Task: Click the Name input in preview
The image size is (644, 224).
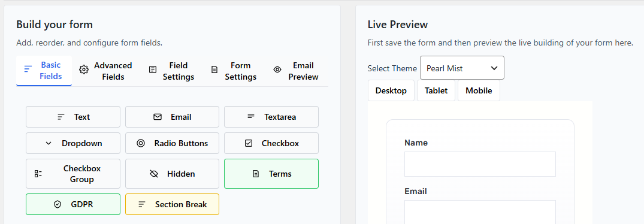Action: tap(480, 164)
